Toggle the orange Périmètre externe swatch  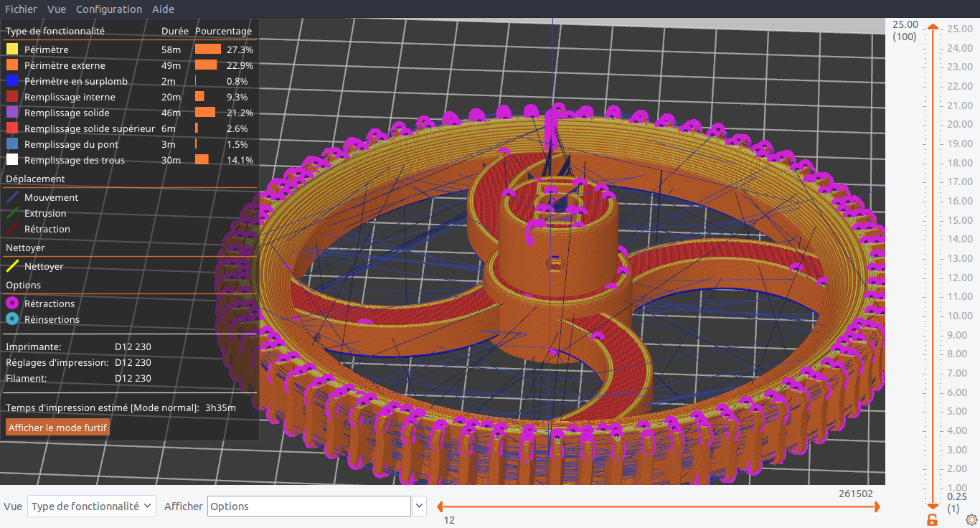pos(12,65)
